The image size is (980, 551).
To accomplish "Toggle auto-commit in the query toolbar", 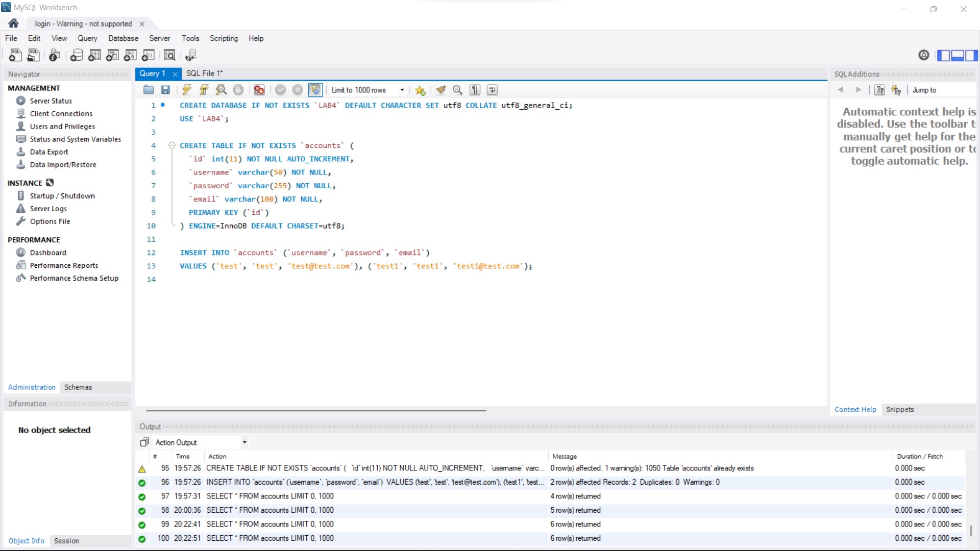I will tap(315, 90).
